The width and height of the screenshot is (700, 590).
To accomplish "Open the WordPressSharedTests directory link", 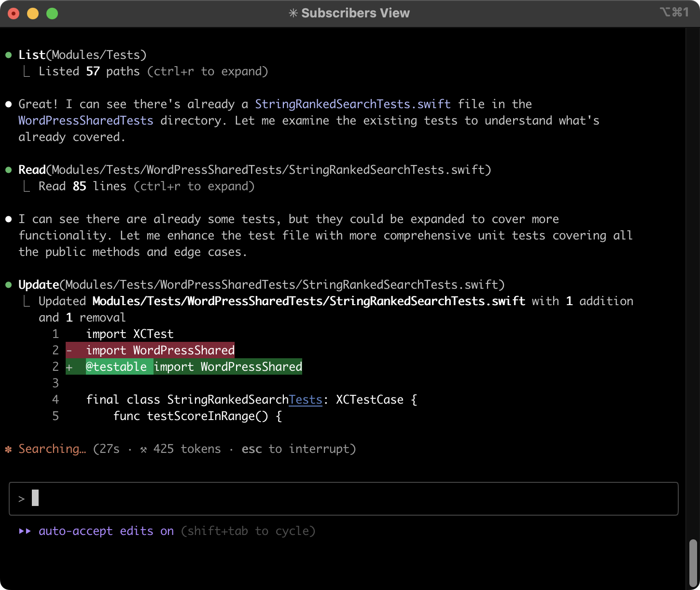I will [x=85, y=120].
